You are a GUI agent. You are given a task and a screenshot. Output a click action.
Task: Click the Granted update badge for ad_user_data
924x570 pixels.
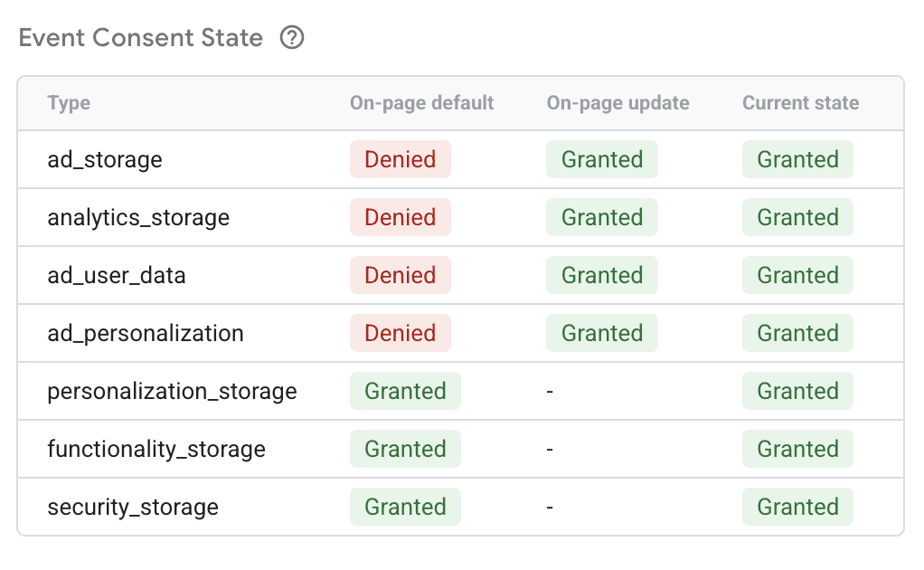pos(601,276)
